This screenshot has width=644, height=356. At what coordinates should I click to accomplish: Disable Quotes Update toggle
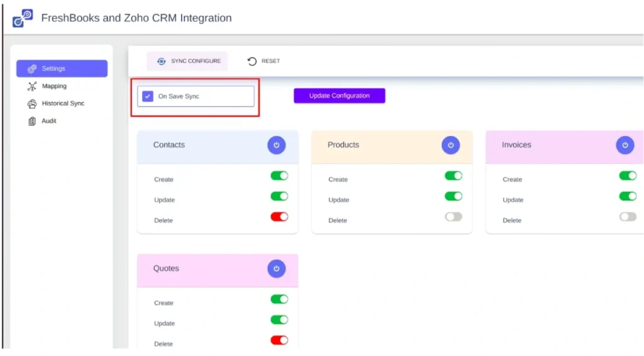(279, 320)
